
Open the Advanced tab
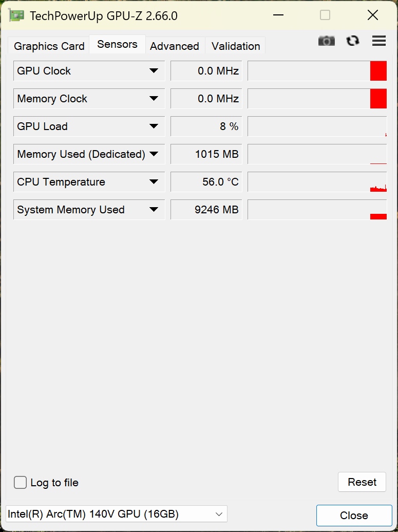click(x=175, y=46)
